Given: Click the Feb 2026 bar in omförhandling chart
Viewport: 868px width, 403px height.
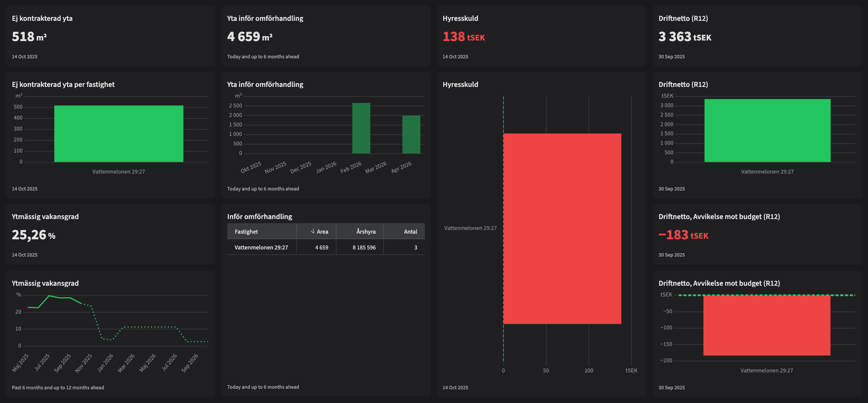Looking at the screenshot, I should (361, 128).
